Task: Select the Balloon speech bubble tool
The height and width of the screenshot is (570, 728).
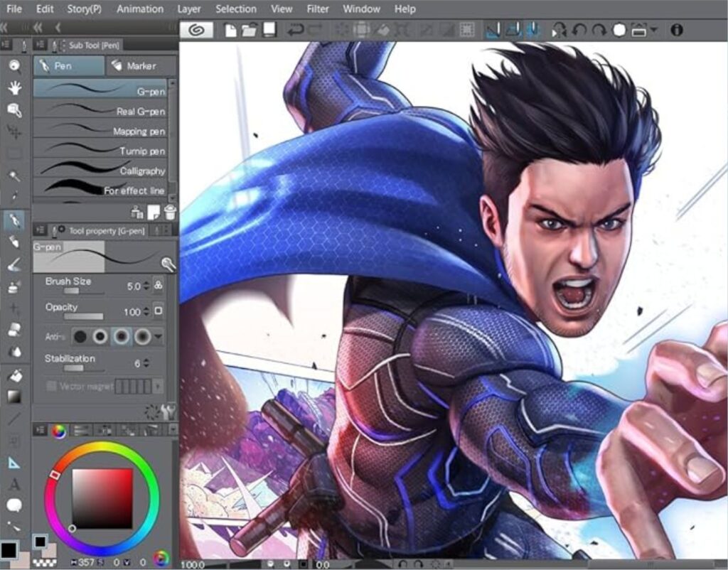Action: (x=14, y=505)
